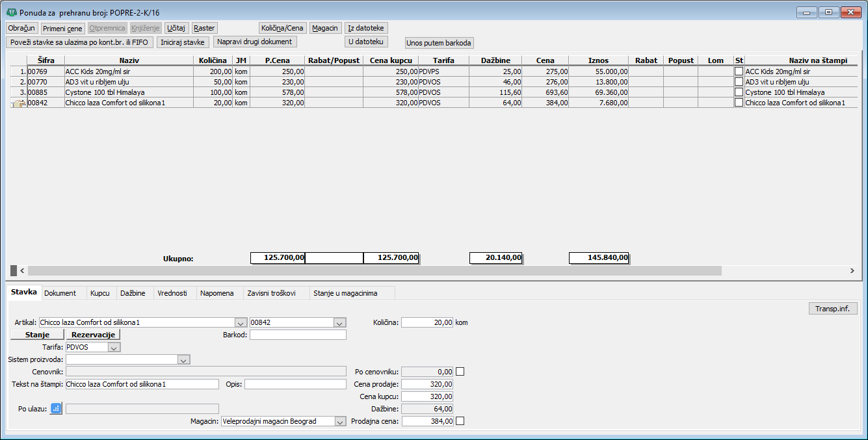
Task: Enable the Prodajna cena checkbox
Action: click(x=460, y=421)
